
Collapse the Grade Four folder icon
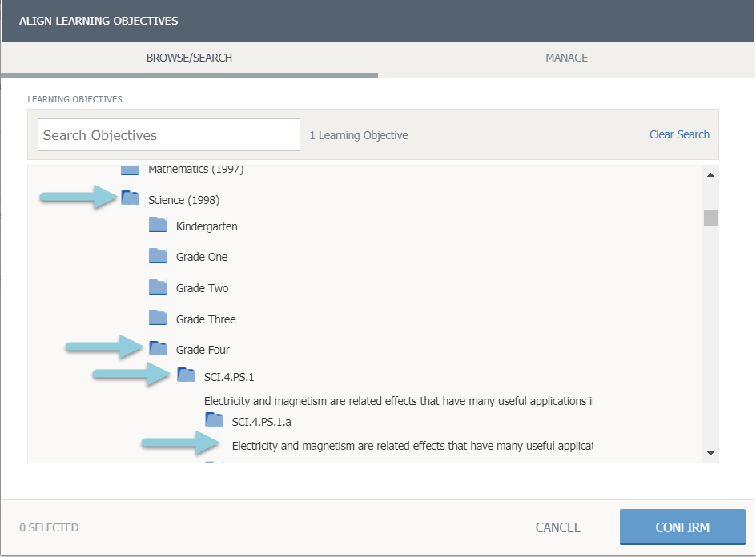[158, 349]
